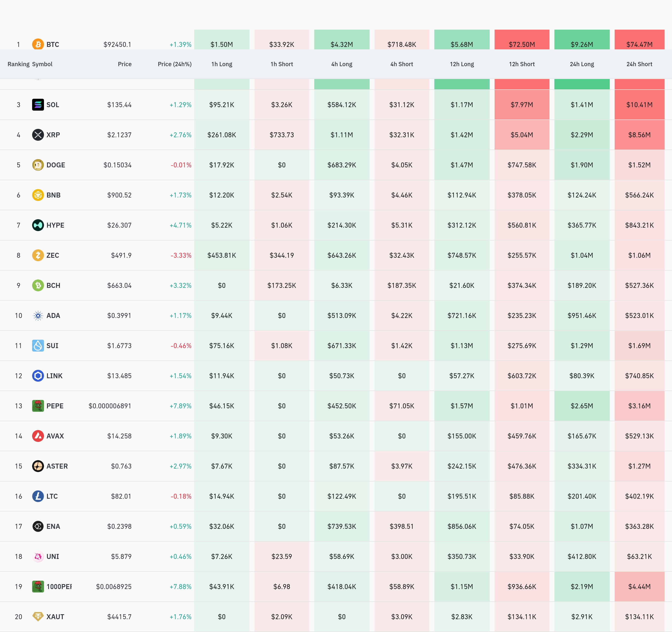Sort by 24h Short column header
Image resolution: width=672 pixels, height=632 pixels.
point(639,64)
